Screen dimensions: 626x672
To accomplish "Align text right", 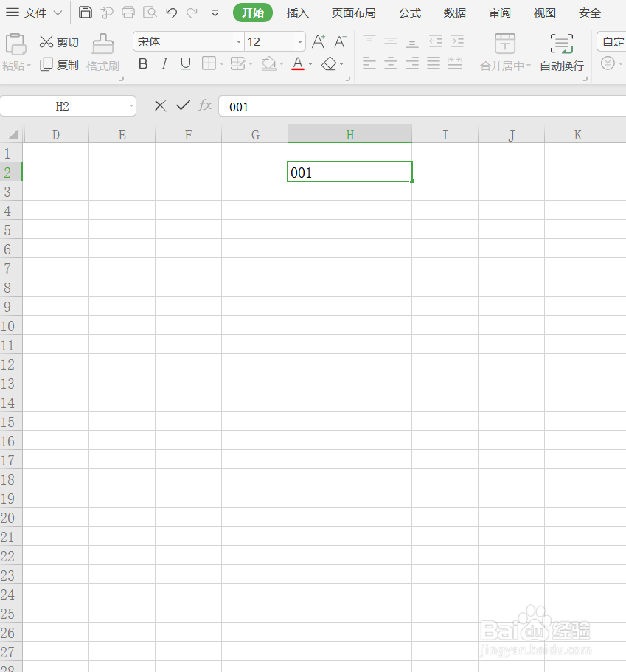I will point(412,64).
